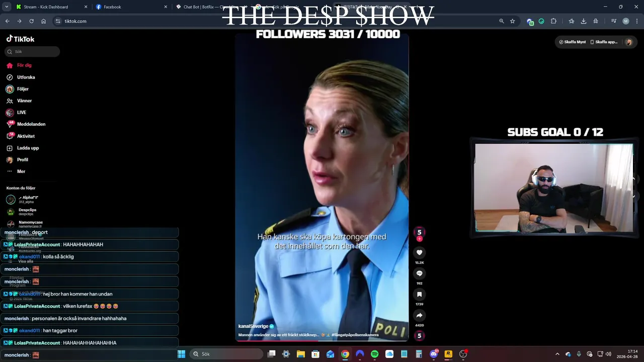Open the browser Downloads panel
Viewport: 644px width, 362px height.
tap(584, 21)
